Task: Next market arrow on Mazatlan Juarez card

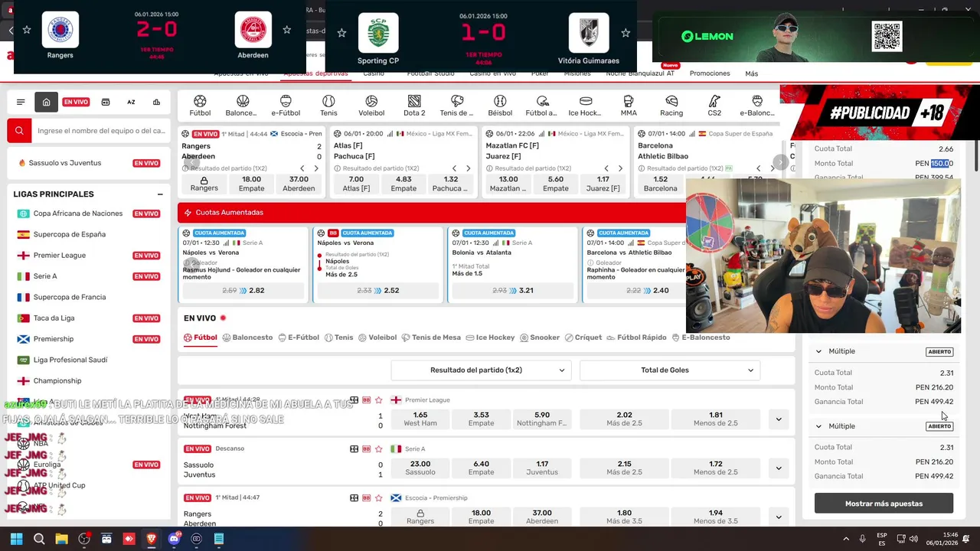Action: [620, 168]
